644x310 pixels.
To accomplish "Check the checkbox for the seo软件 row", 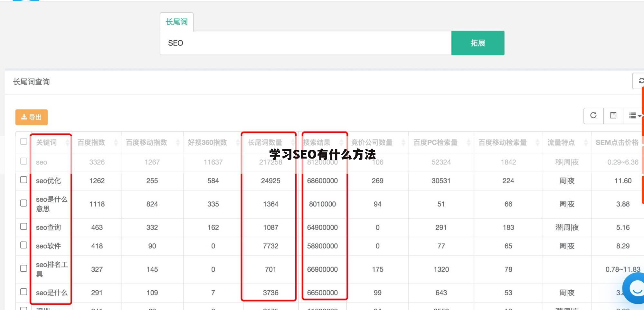I will coord(23,245).
